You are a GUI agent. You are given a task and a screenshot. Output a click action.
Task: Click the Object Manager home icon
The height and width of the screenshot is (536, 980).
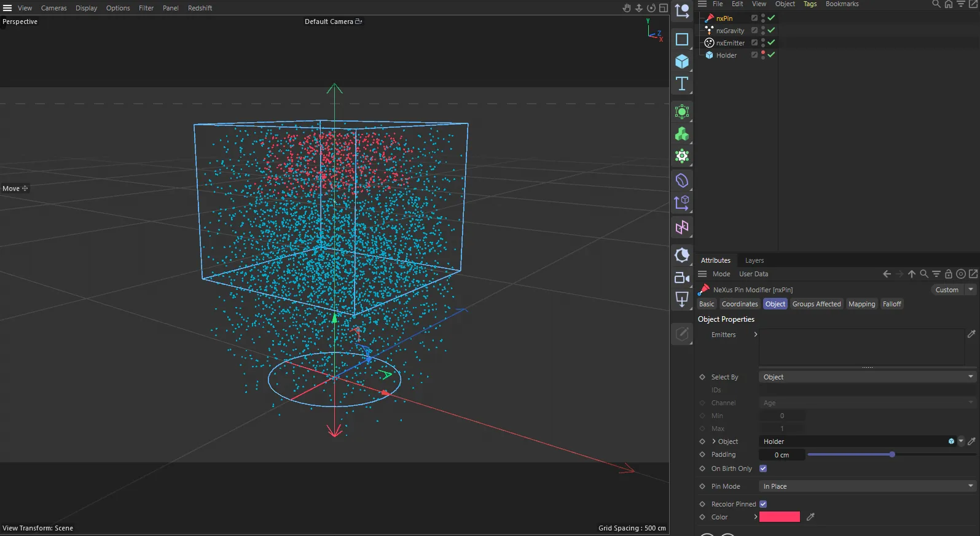949,4
